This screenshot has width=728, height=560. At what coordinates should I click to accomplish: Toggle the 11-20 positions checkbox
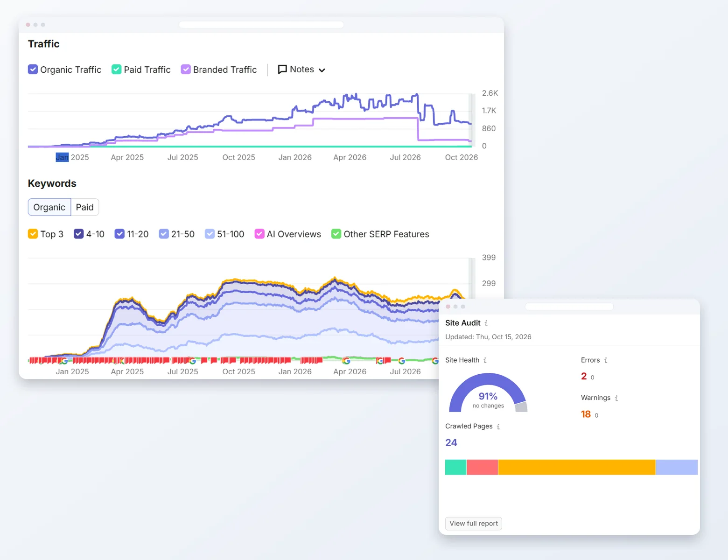119,234
